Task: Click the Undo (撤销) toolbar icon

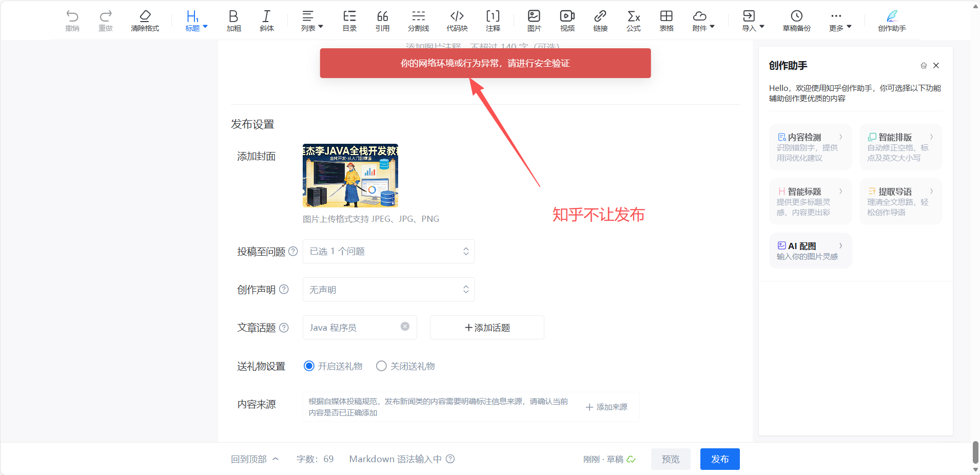Action: click(x=72, y=21)
